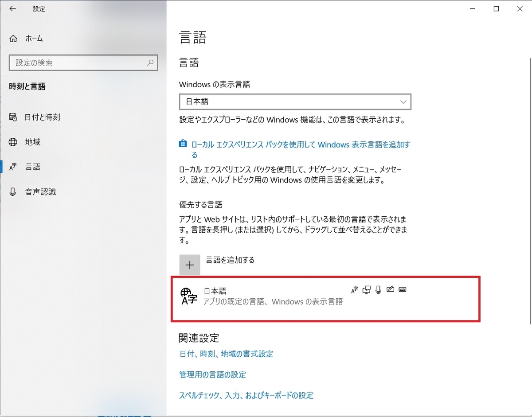Click the 日付と時刻 calendar clock icon

click(13, 117)
